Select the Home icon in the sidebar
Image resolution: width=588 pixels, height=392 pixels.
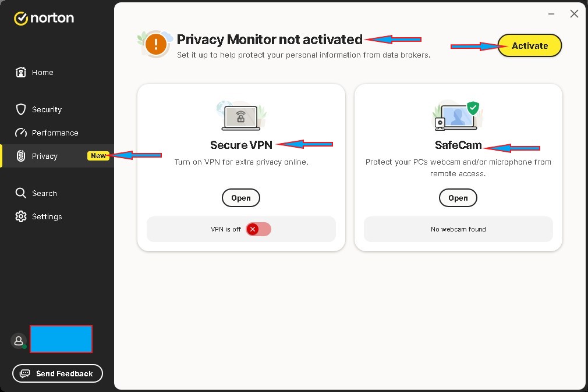coord(20,72)
